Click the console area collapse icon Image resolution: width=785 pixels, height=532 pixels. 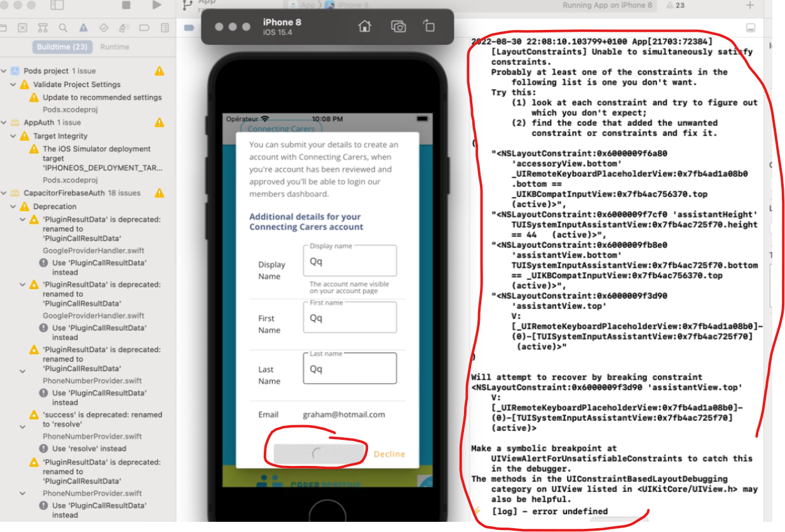751,28
